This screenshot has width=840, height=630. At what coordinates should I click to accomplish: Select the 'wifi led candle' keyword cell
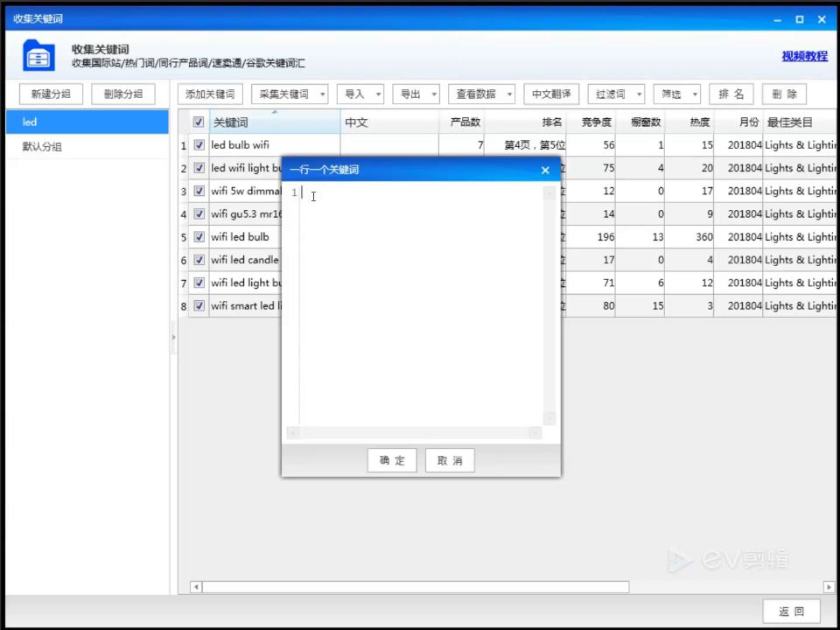(x=245, y=260)
